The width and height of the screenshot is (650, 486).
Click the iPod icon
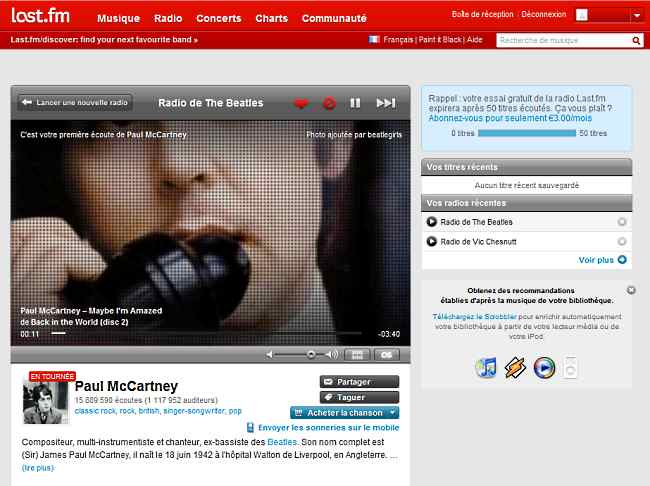(x=570, y=367)
